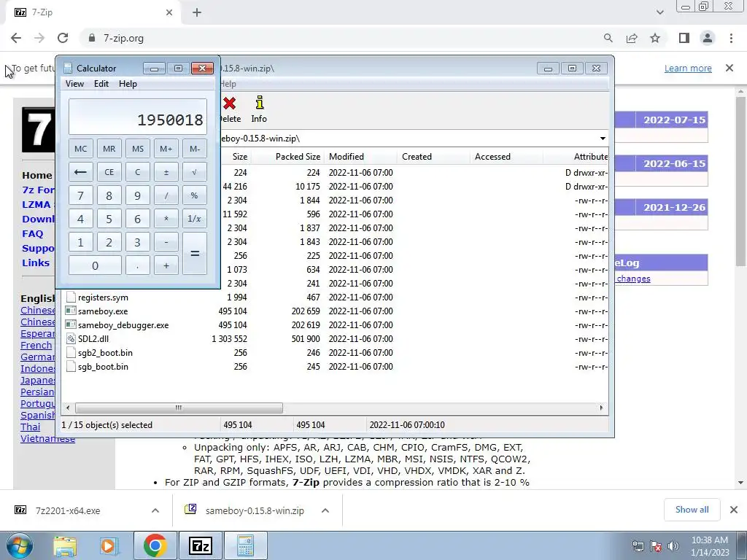Click the calculator digit 7 button
Image resolution: width=747 pixels, height=560 pixels.
coord(80,195)
